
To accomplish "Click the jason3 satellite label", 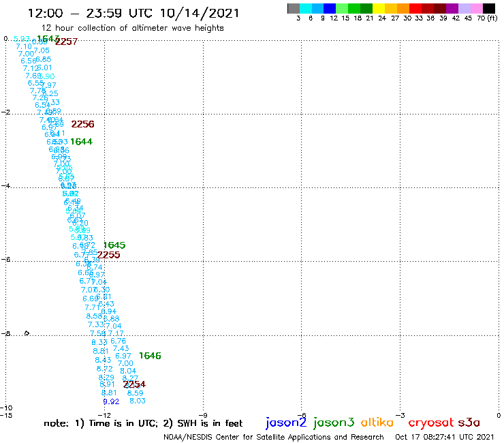I will click(334, 423).
